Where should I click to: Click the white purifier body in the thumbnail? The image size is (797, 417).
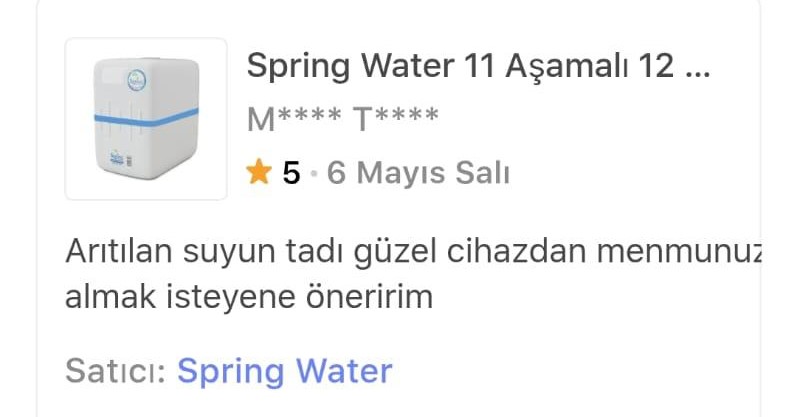click(x=146, y=119)
